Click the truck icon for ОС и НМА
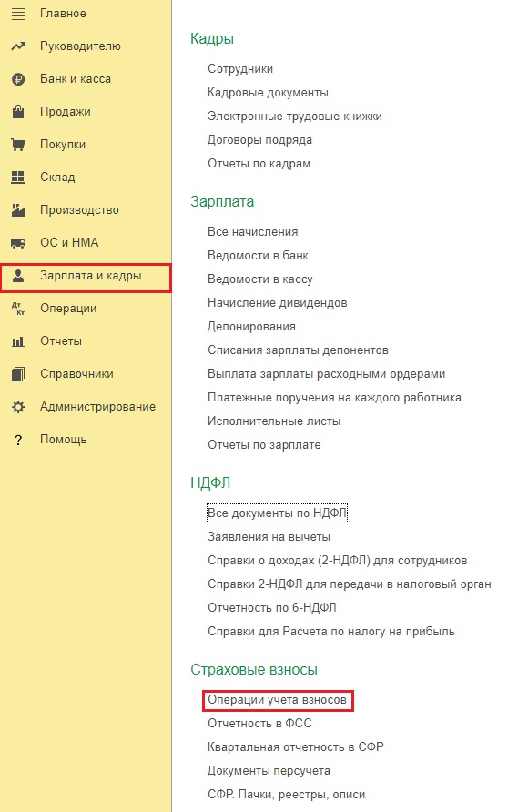 (x=18, y=243)
